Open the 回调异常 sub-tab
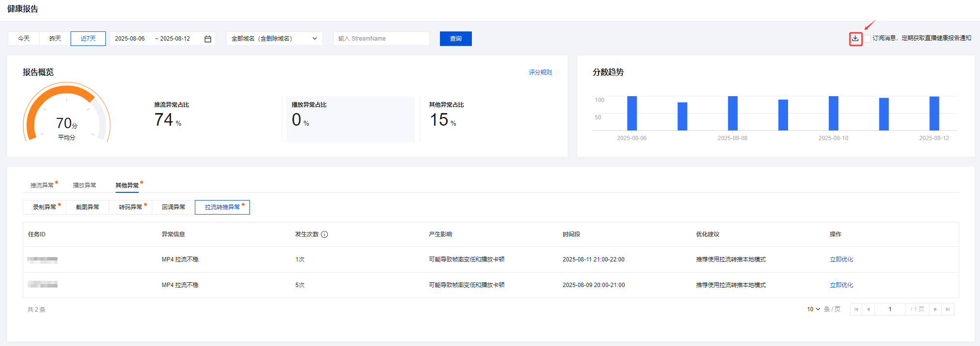The image size is (980, 346). point(174,207)
